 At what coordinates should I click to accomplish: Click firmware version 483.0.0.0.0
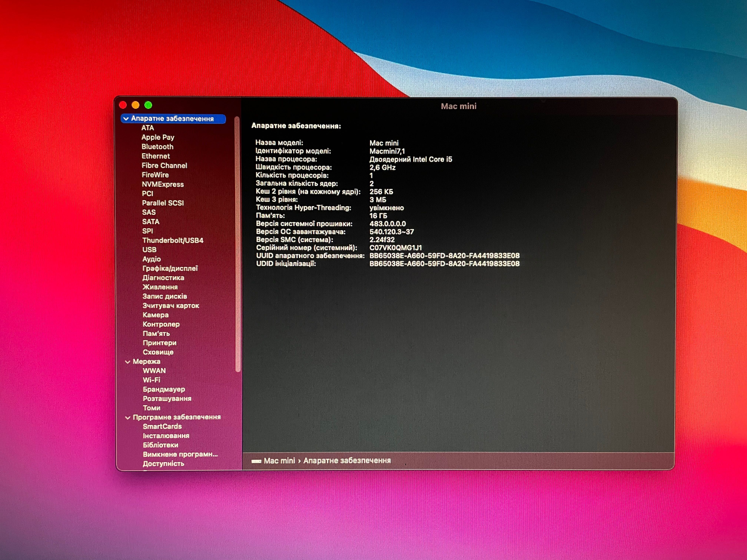(388, 224)
